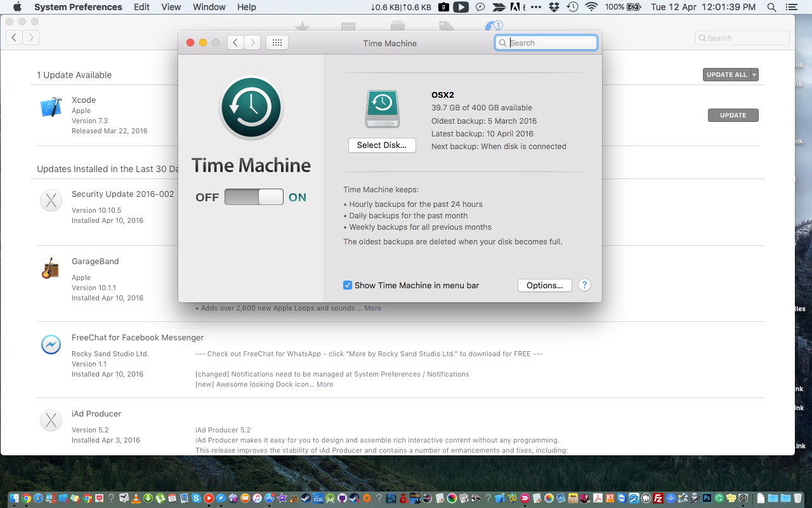Screen dimensions: 812x508
Task: Click UPDATE button for Xcode
Action: (x=733, y=116)
